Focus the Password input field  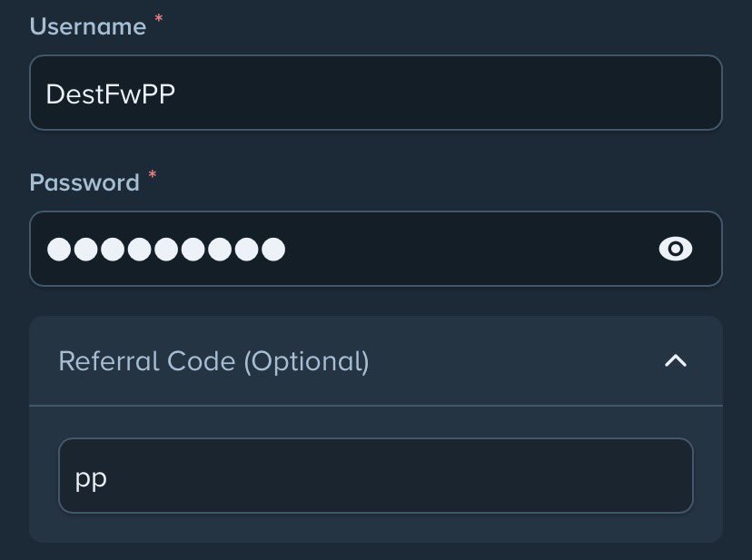(376, 249)
